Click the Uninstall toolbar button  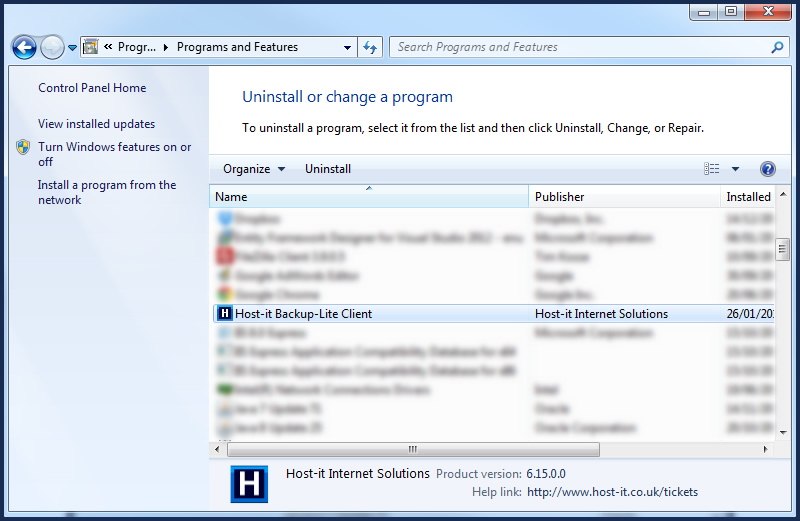[328, 169]
